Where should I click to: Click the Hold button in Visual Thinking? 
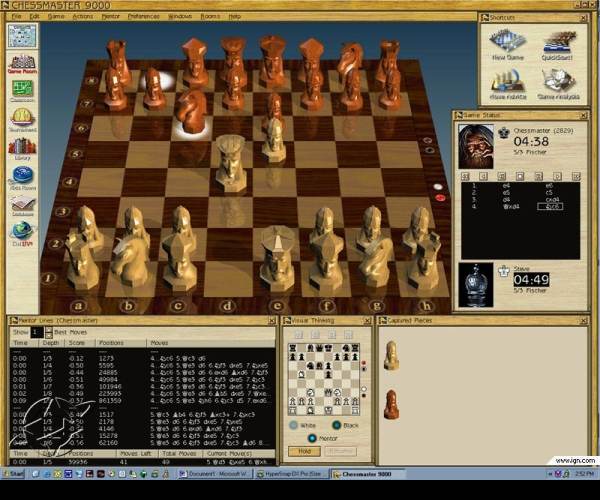pos(304,451)
